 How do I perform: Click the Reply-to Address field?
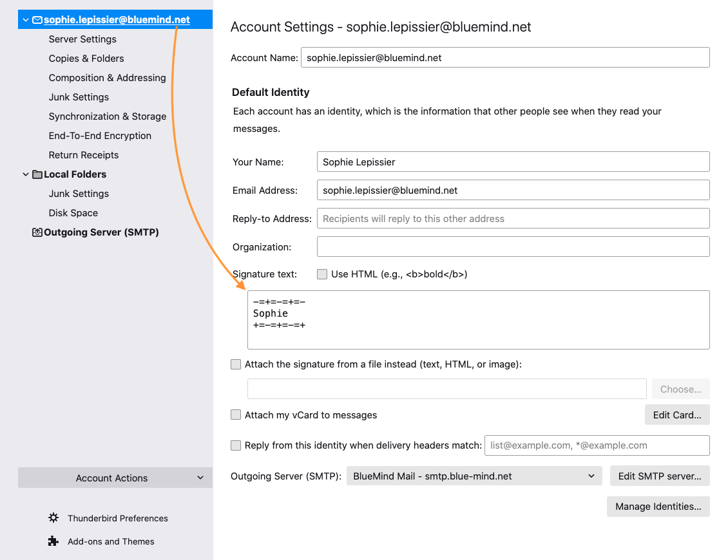[x=513, y=218]
